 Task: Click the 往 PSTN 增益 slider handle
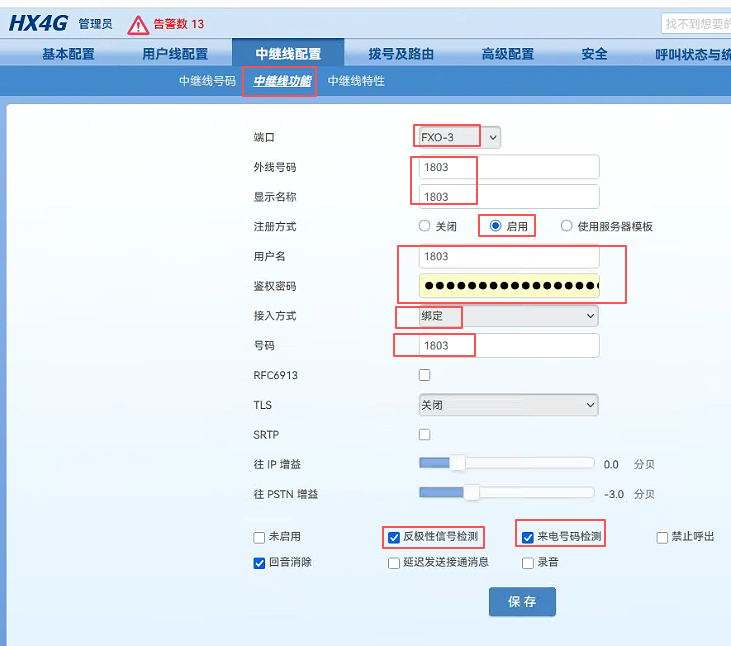pyautogui.click(x=472, y=493)
